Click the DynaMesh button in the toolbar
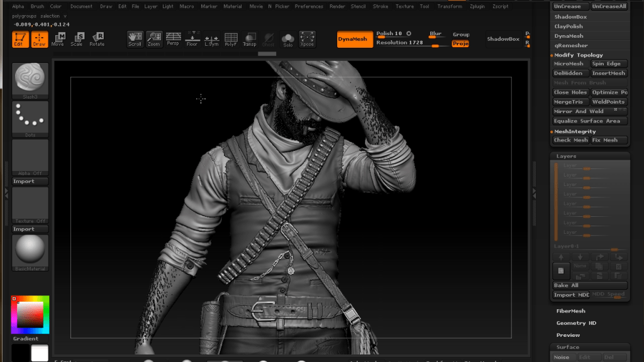The image size is (644, 362). tap(355, 39)
